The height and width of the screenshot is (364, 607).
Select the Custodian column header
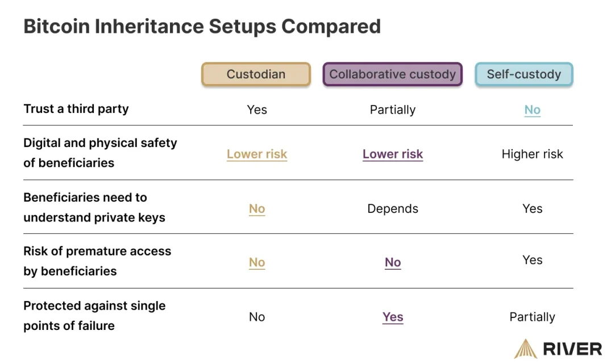click(x=256, y=74)
